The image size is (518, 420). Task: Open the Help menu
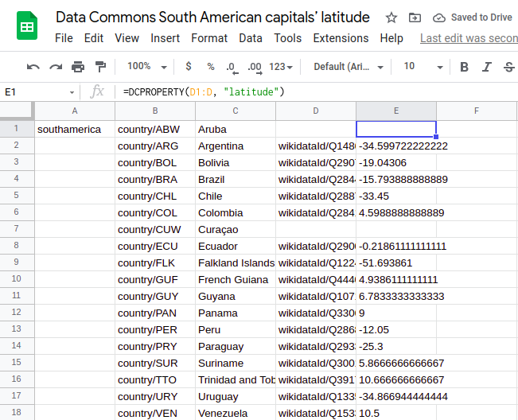(391, 38)
